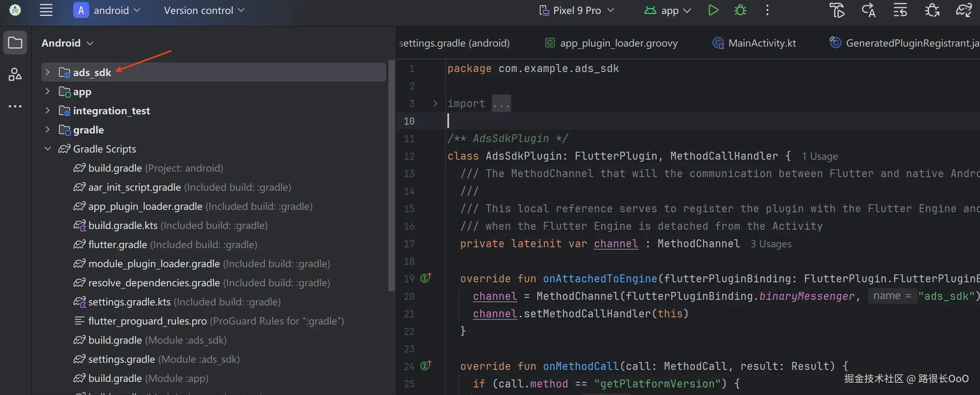Screen dimensions: 980x395
Task: Show more tool windows ellipsis
Action: point(15,106)
